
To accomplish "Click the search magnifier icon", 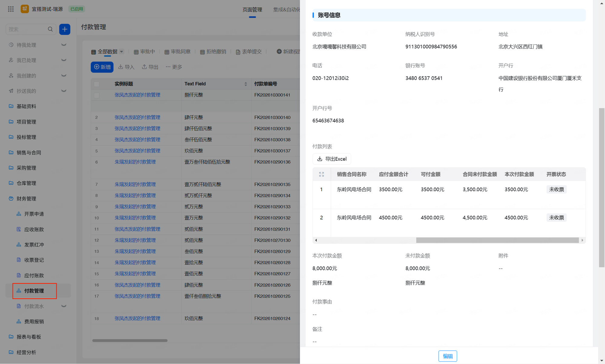I will (x=50, y=29).
